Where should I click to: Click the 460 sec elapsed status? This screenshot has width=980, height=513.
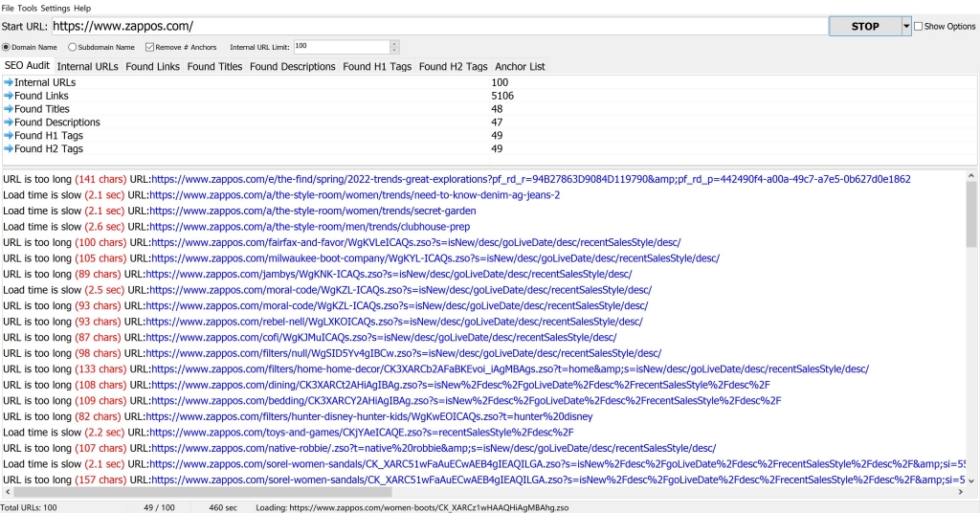point(222,507)
